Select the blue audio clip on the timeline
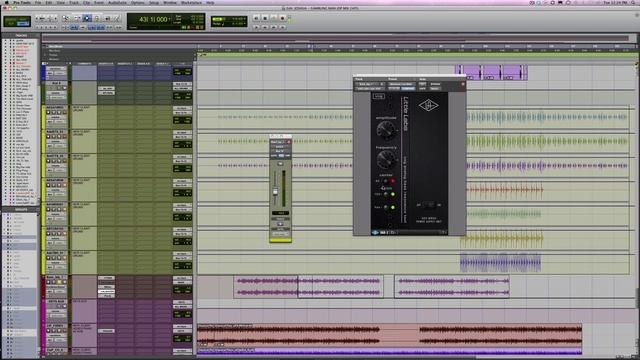 (500, 262)
